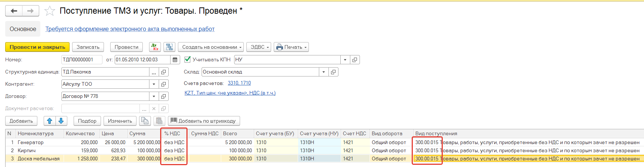Expand the НУ dropdown list
Viewport: 644px width, 167px height.
[345, 59]
